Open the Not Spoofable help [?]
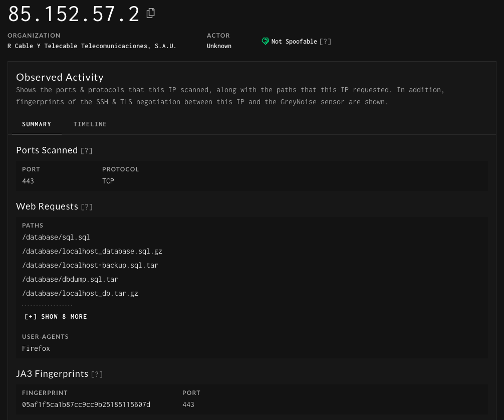 [325, 42]
